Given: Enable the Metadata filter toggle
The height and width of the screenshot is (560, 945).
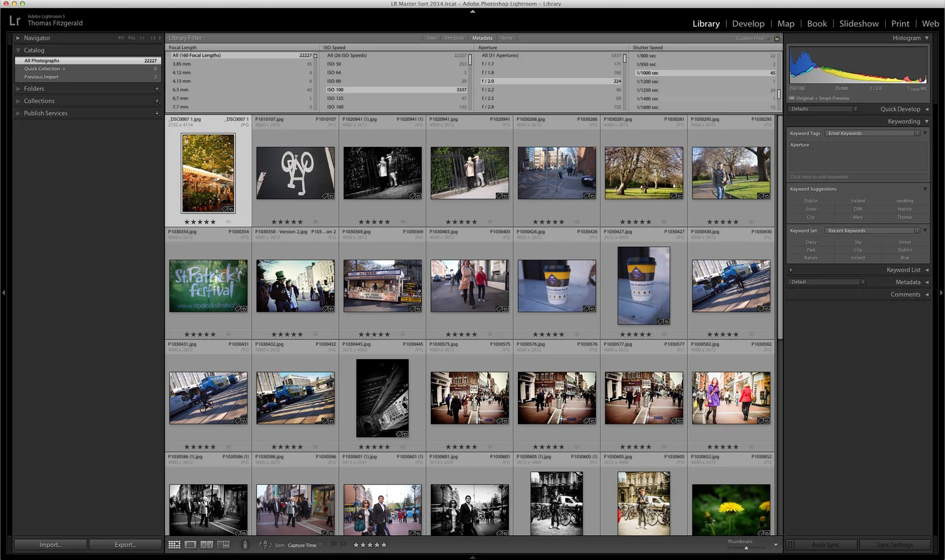Looking at the screenshot, I should [482, 38].
